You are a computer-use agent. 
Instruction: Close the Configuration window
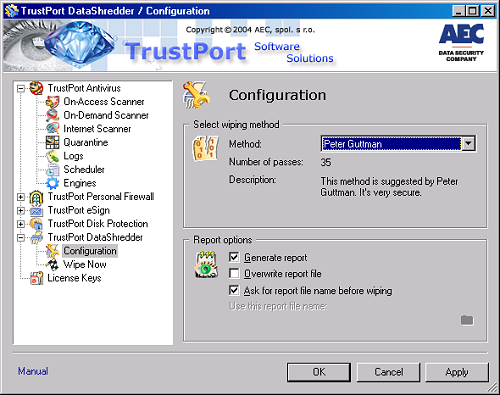pos(488,11)
